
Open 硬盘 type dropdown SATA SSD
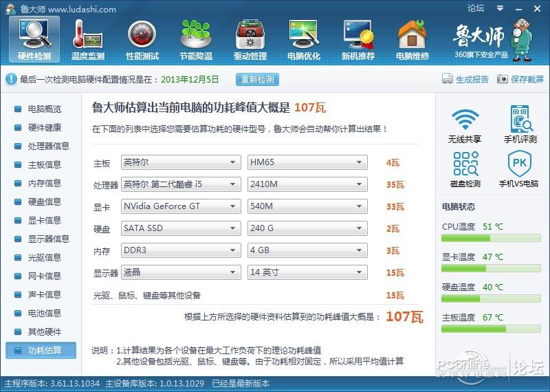(x=181, y=228)
